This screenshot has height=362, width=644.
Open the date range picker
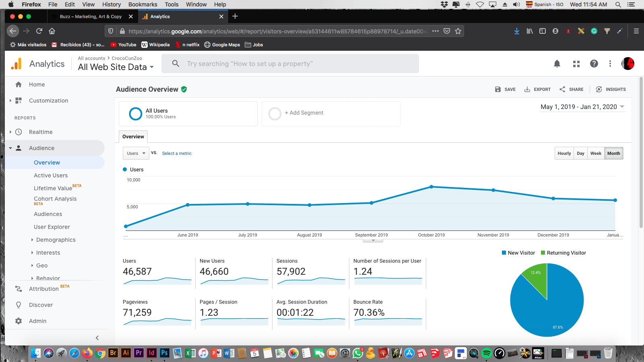[x=582, y=107]
